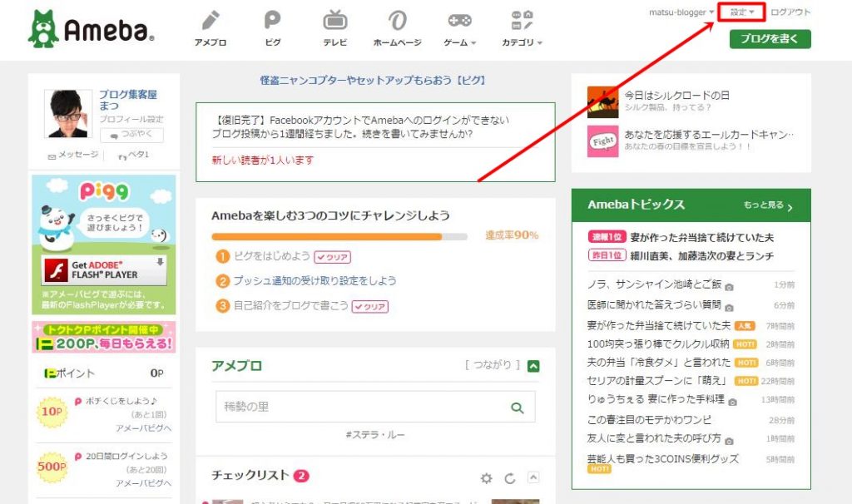Image resolution: width=852 pixels, height=504 pixels.
Task: Open チェックリスト settings gear icon
Action: [x=486, y=478]
